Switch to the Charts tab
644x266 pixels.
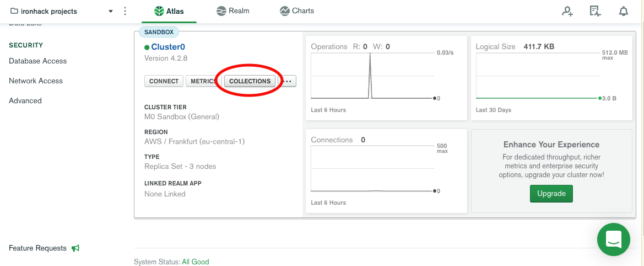click(x=296, y=11)
